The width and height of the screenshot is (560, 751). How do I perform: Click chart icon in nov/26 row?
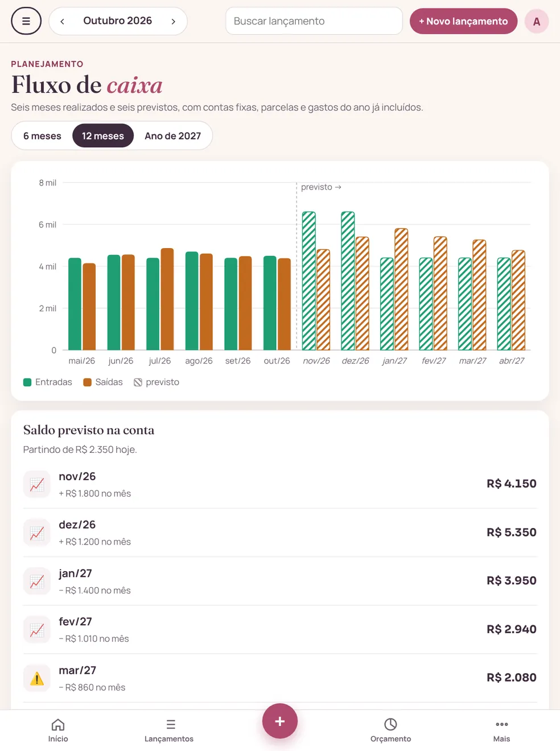[x=37, y=484]
